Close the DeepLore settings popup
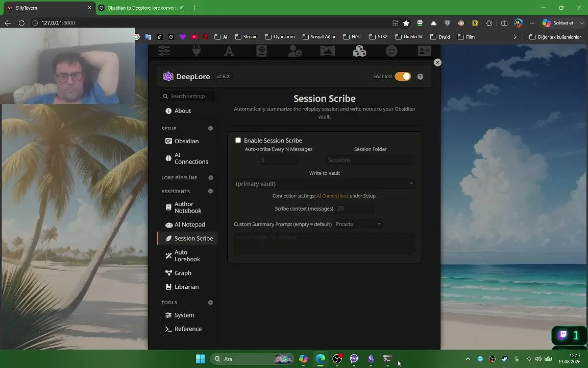The height and width of the screenshot is (368, 588). pos(437,62)
